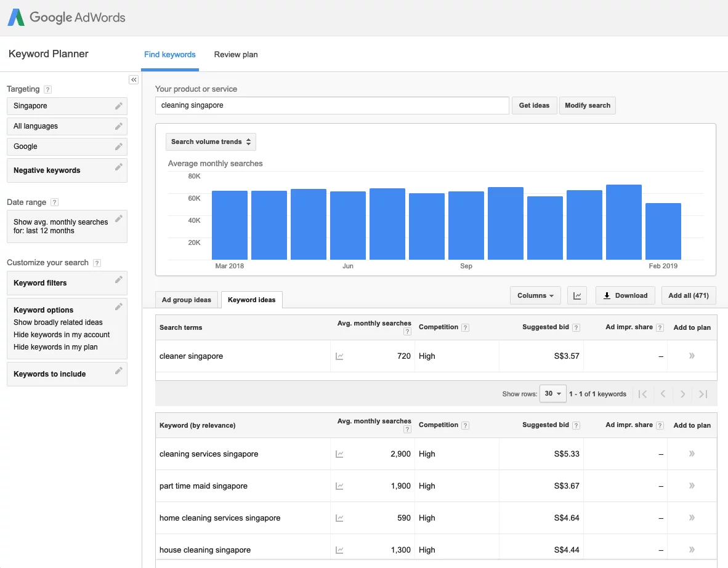Open the Columns dropdown

pyautogui.click(x=535, y=295)
